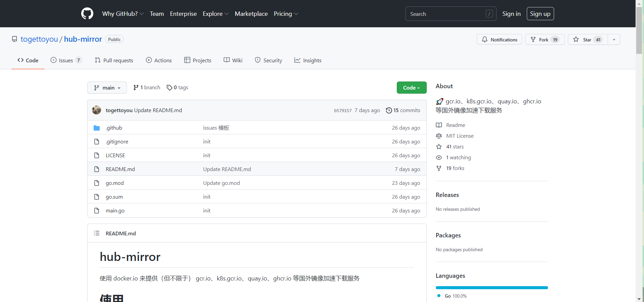Switch to the Code tab
This screenshot has height=302, width=644.
(x=28, y=60)
